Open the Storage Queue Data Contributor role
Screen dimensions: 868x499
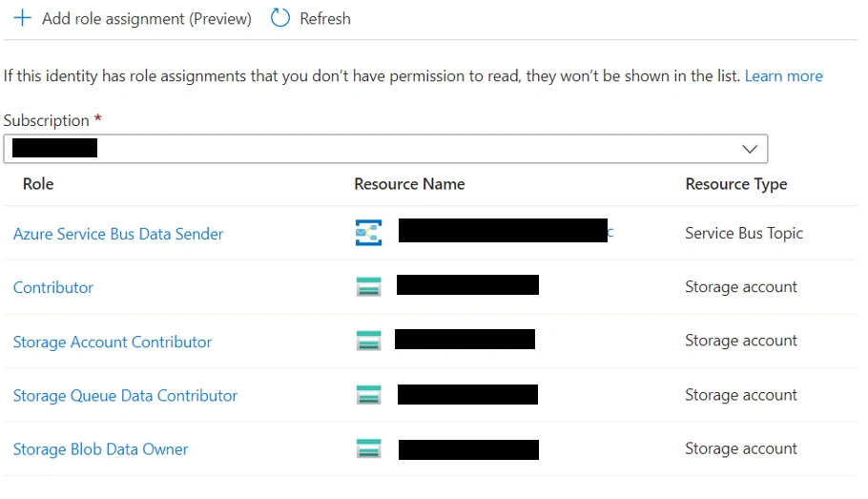125,395
